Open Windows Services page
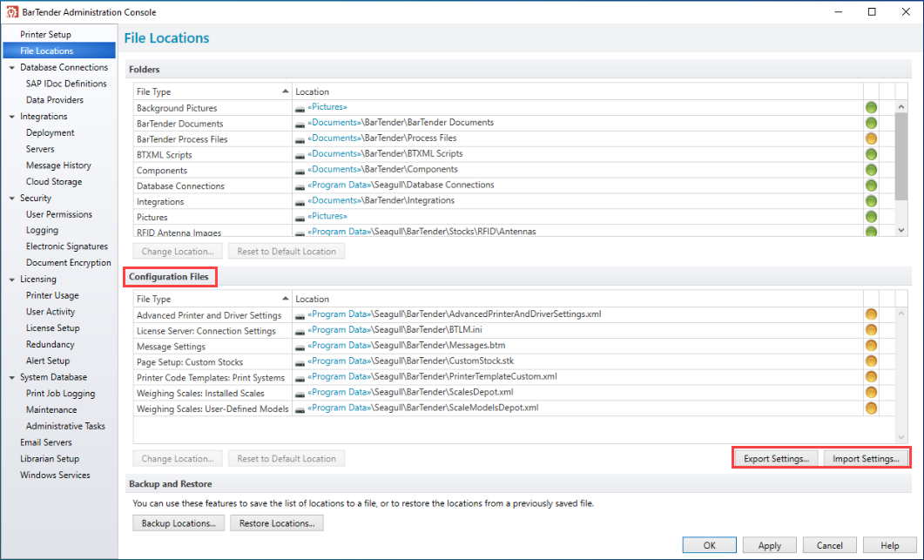Screen dimensions: 924x560 click(55, 476)
